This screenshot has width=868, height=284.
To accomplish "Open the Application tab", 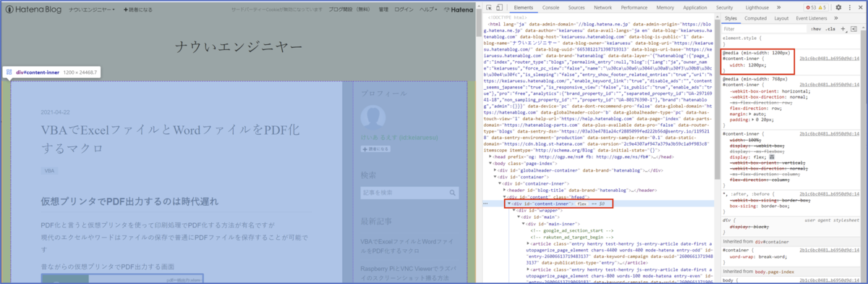I will [x=695, y=7].
